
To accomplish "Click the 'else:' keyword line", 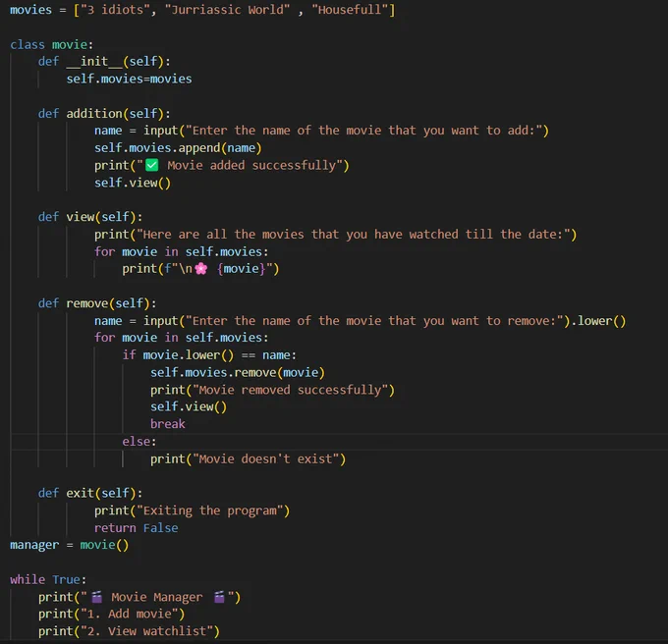I will pyautogui.click(x=139, y=442).
